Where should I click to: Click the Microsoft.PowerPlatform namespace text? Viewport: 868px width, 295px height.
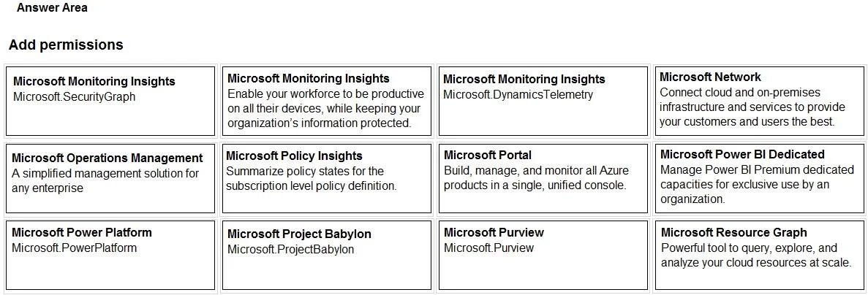(74, 248)
